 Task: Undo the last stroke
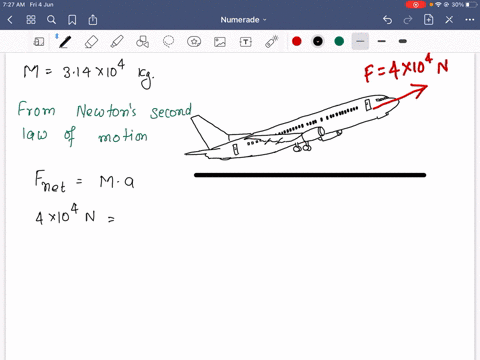[x=387, y=20]
